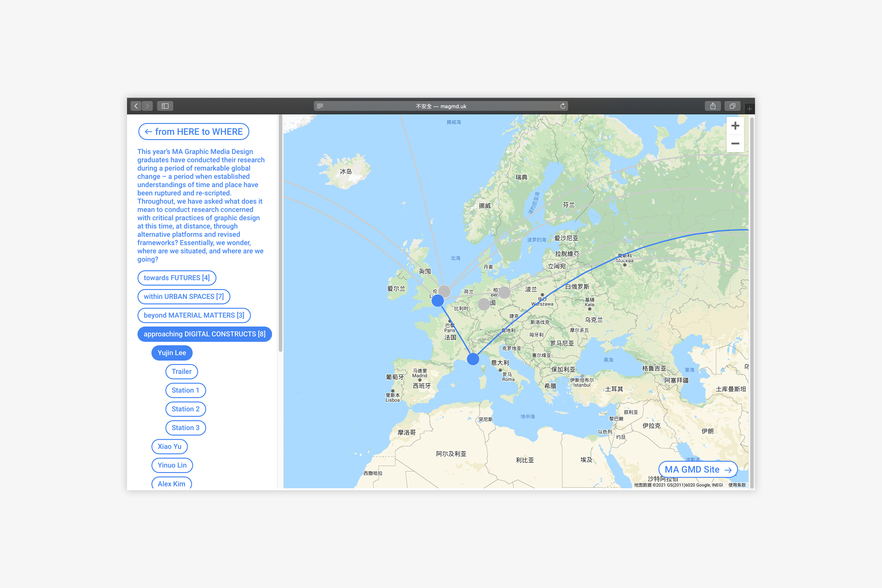
Task: Expand the Alex Kim entry
Action: point(171,483)
